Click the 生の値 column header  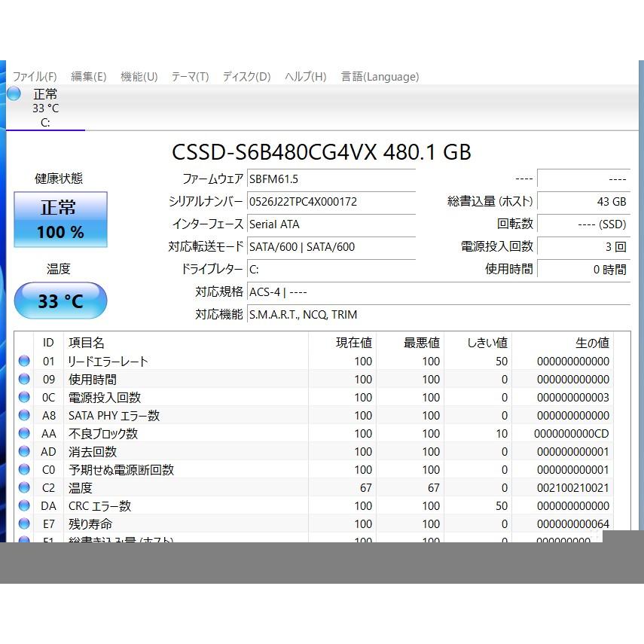pos(592,343)
